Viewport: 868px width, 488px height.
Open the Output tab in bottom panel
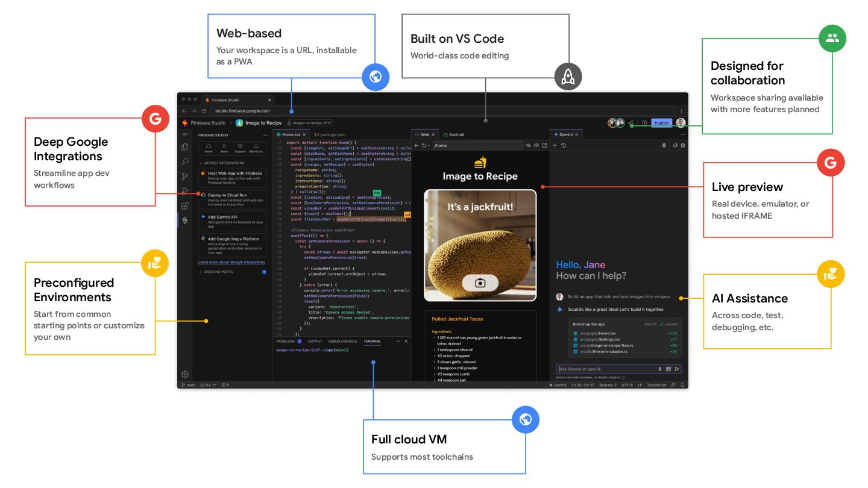click(315, 342)
